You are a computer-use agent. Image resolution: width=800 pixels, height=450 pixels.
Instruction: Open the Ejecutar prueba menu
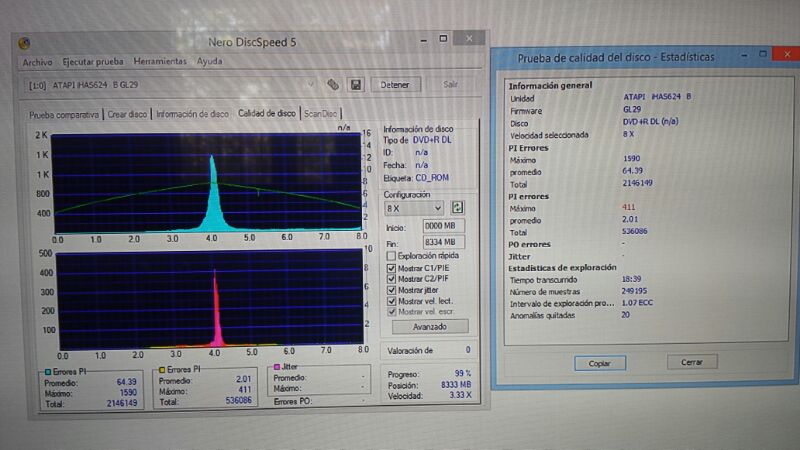[x=94, y=61]
